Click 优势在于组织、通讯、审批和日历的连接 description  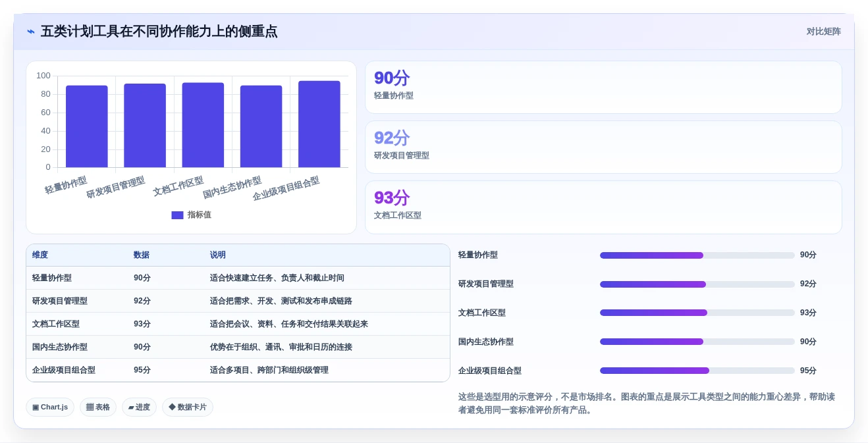(x=281, y=347)
